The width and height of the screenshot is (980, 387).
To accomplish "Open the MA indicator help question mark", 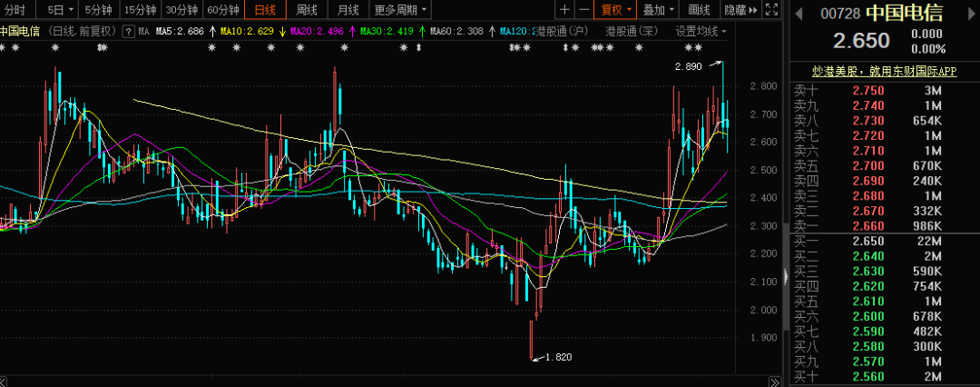I will [x=128, y=31].
